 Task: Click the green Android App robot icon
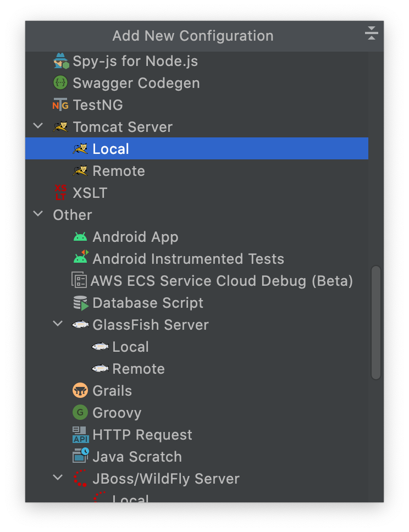[80, 237]
